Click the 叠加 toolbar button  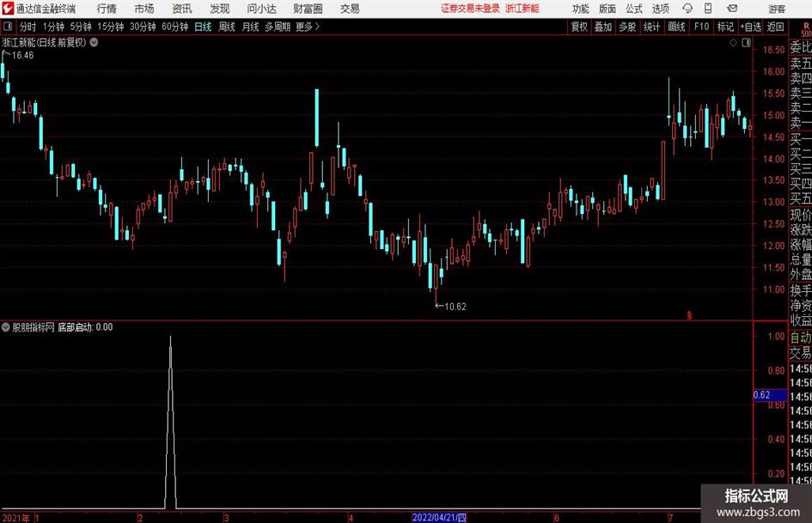[x=603, y=27]
